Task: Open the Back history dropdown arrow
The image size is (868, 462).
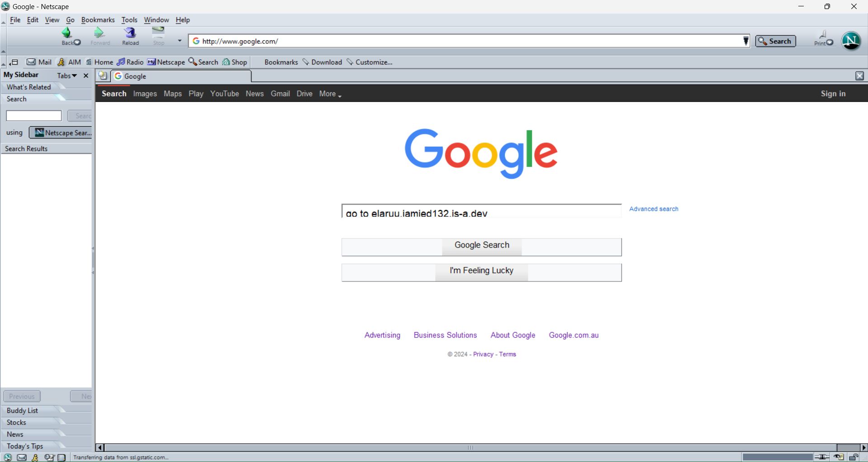Action: pos(77,43)
